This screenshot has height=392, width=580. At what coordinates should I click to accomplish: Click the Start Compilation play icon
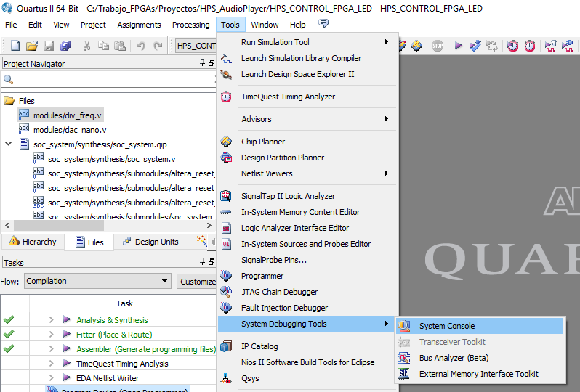[459, 46]
